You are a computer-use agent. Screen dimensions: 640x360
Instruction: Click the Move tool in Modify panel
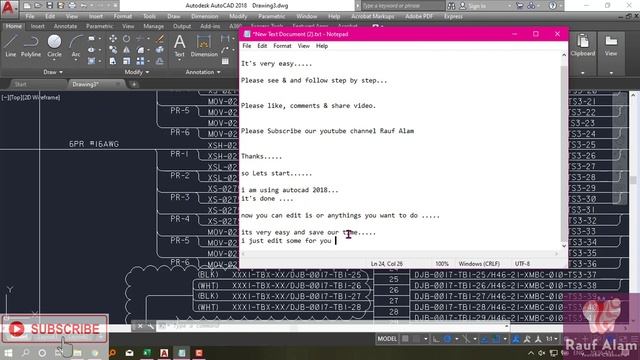pyautogui.click(x=113, y=39)
